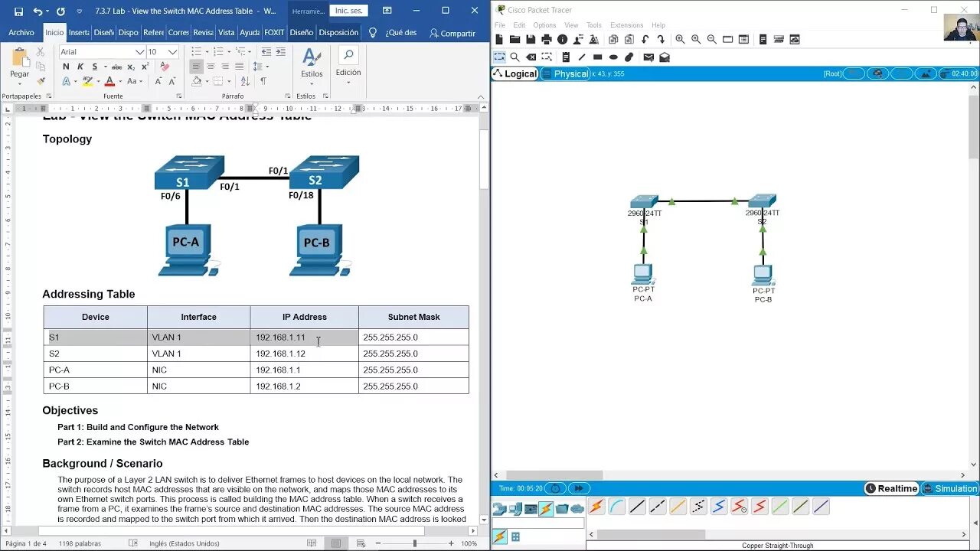The image size is (980, 551).
Task: Select the Draw Ellipse tool in Packet Tracer
Action: (x=613, y=57)
